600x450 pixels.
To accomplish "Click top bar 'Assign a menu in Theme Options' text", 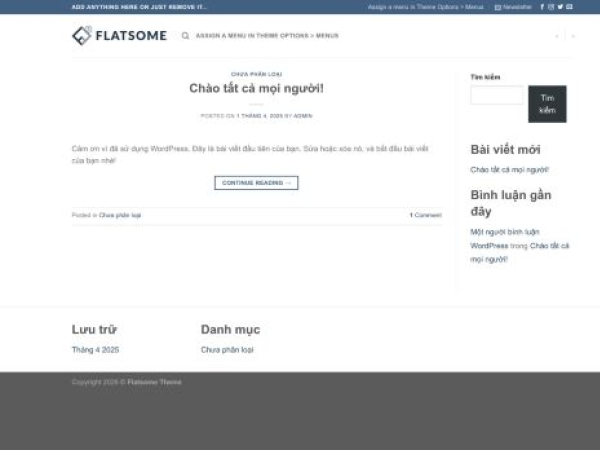I will pos(426,7).
